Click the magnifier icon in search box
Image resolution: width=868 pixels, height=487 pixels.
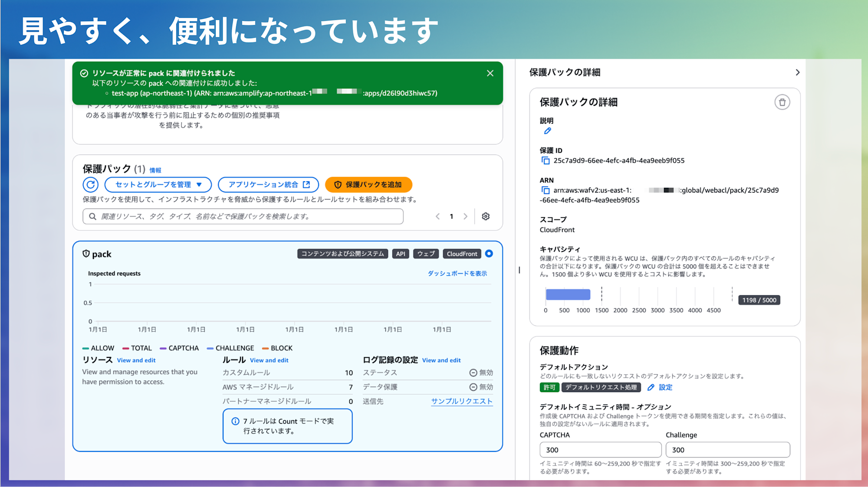point(92,216)
